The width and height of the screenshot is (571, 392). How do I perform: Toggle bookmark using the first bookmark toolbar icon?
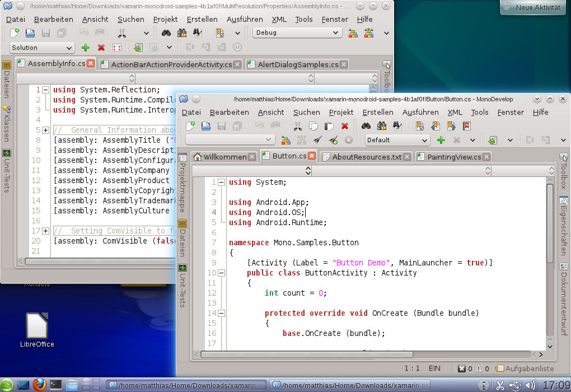tap(419, 126)
